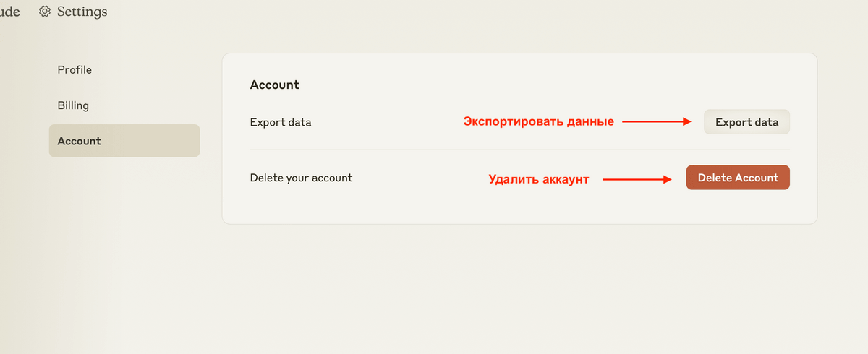The height and width of the screenshot is (354, 868).
Task: Click the Settings gear icon
Action: point(45,12)
